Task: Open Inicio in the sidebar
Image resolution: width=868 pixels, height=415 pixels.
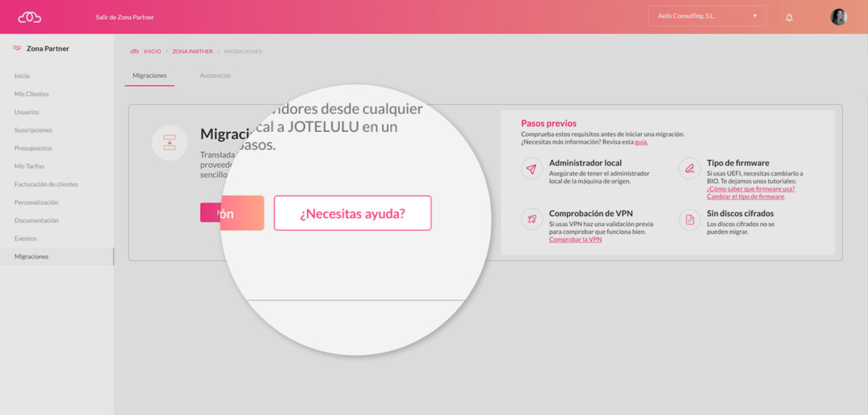Action: coord(22,76)
